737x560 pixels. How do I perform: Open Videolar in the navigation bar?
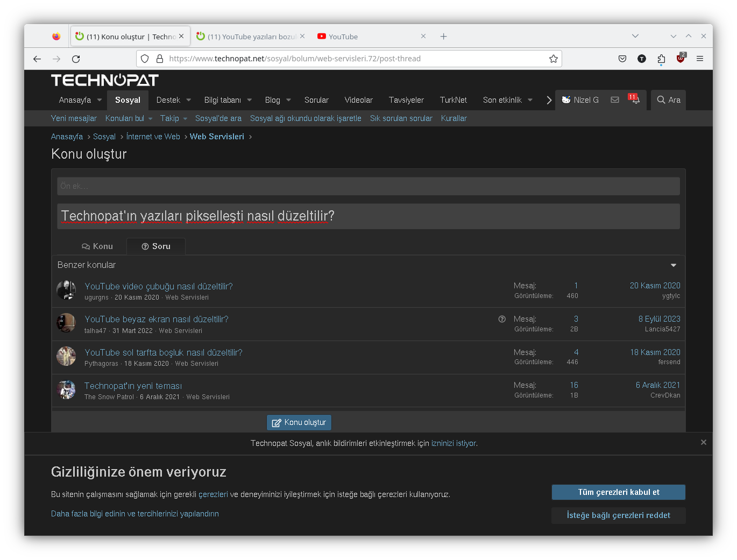point(359,100)
